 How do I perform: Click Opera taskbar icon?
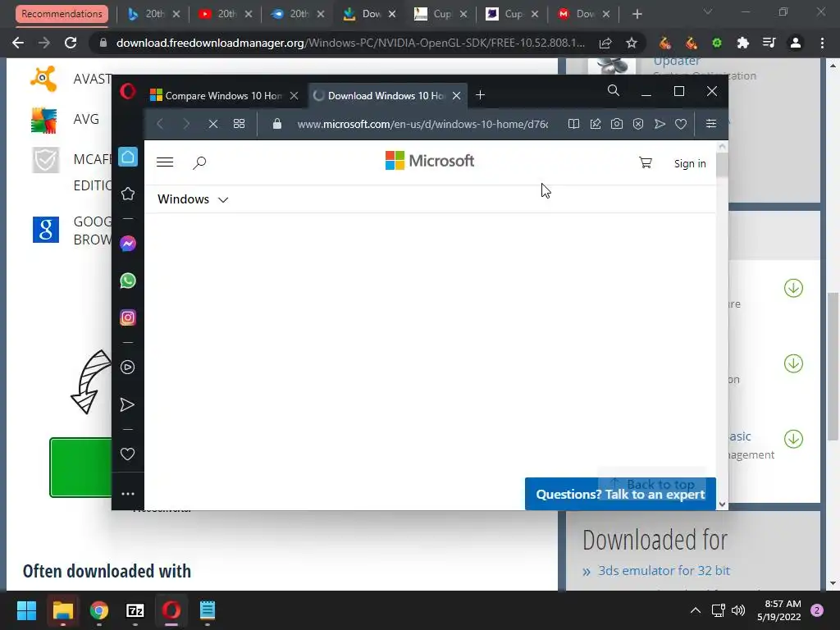coord(171,610)
